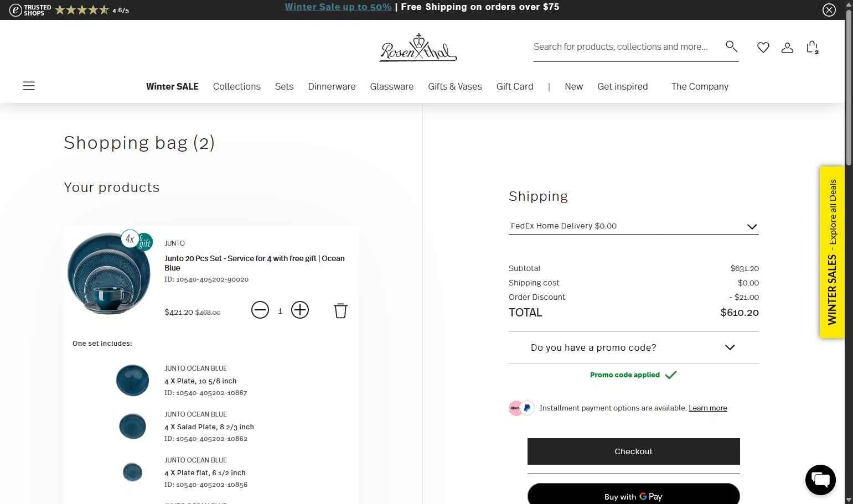853x504 pixels.
Task: Click Buy with G Pay button
Action: tap(633, 494)
